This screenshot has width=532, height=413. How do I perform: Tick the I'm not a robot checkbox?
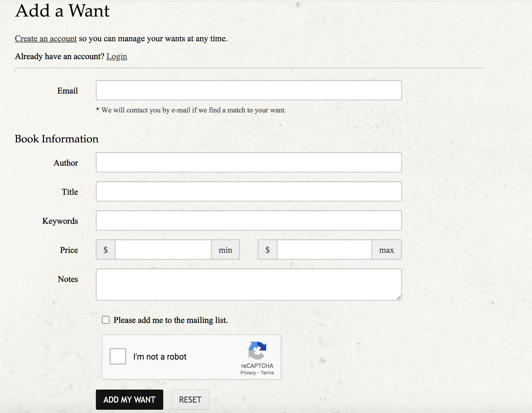[118, 356]
